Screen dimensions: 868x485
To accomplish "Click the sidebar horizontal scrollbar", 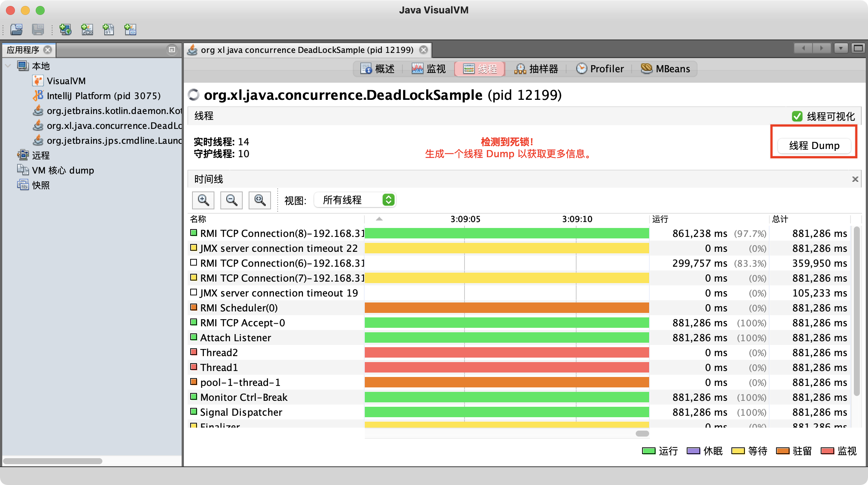I will [52, 461].
